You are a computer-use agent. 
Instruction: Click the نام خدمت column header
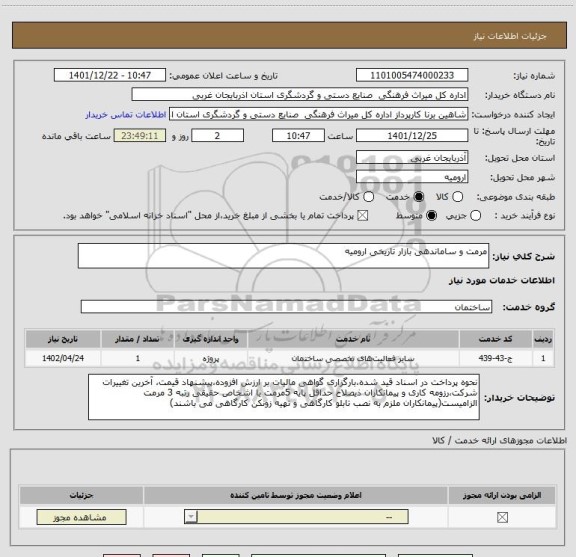[x=353, y=339]
